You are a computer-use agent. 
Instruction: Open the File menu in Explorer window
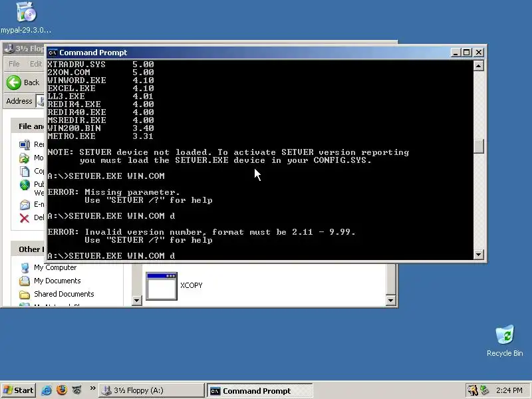(14, 64)
